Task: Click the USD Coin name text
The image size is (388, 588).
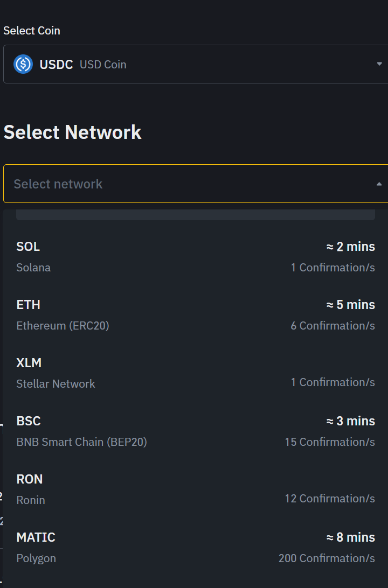Action: [103, 65]
